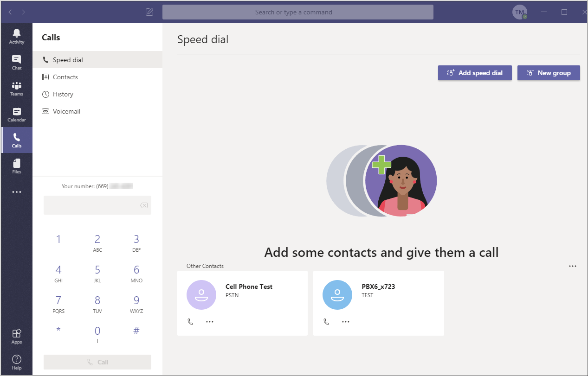Open the Apps store
This screenshot has height=376, width=588.
[17, 337]
